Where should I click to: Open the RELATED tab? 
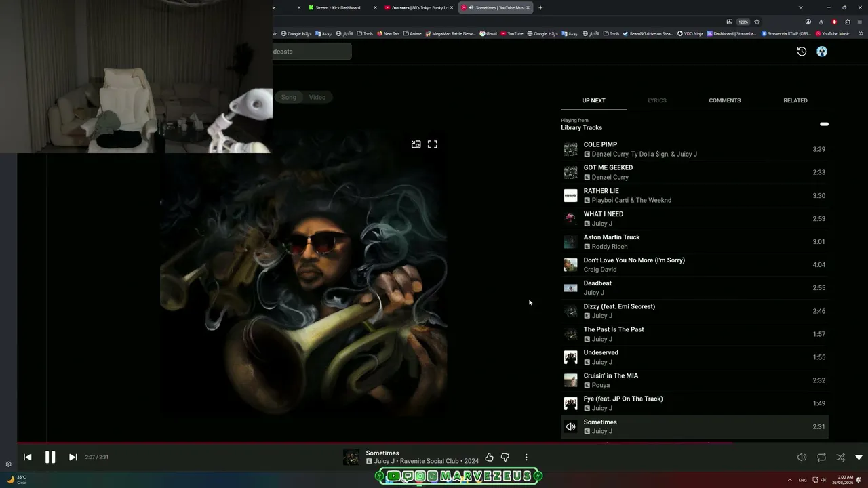(795, 100)
